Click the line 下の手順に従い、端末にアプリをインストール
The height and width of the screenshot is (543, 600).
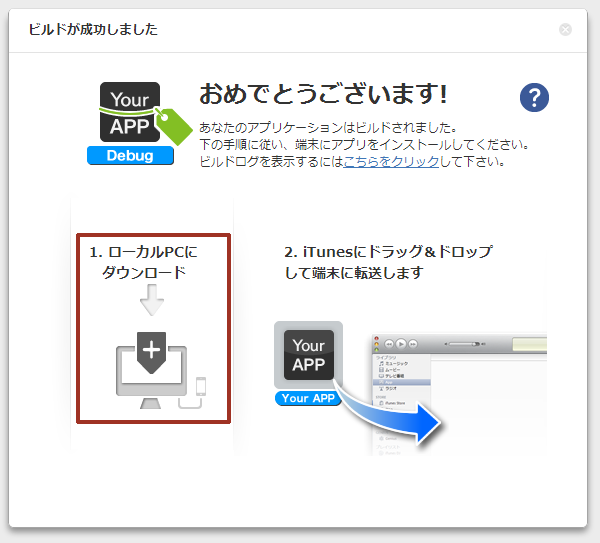(x=364, y=145)
